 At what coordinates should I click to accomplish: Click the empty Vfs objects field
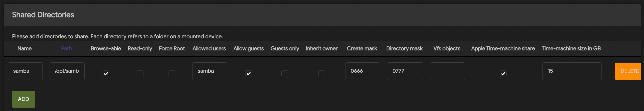[x=448, y=71]
